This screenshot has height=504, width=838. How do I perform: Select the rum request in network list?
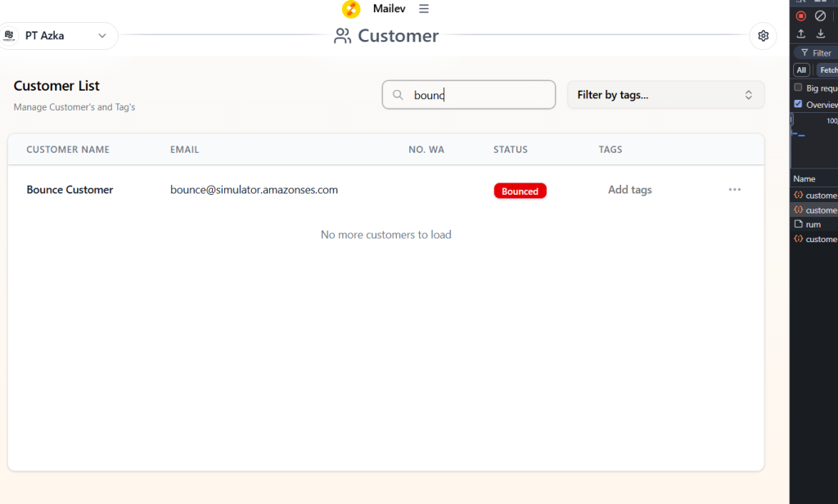[x=813, y=224]
